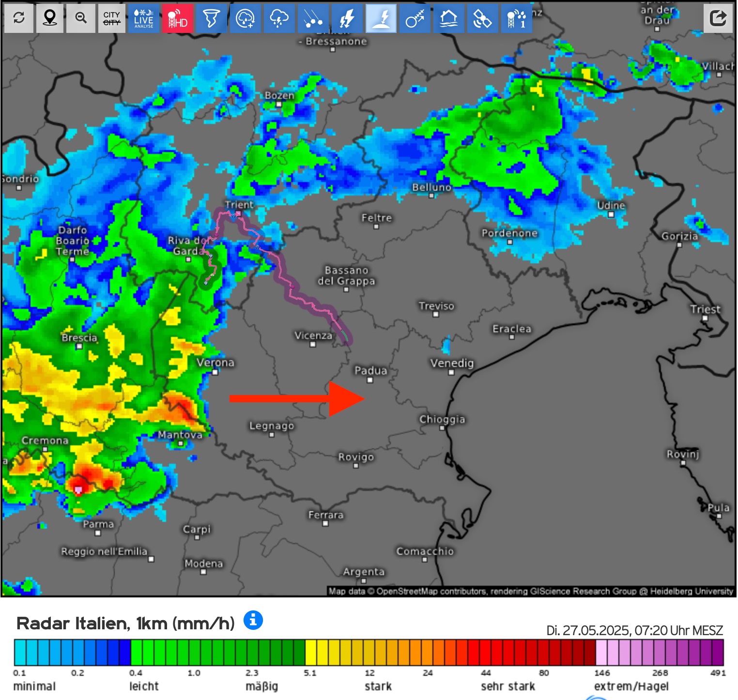Select the satellite layer icon
Screen dimensions: 738x700
(x=483, y=18)
